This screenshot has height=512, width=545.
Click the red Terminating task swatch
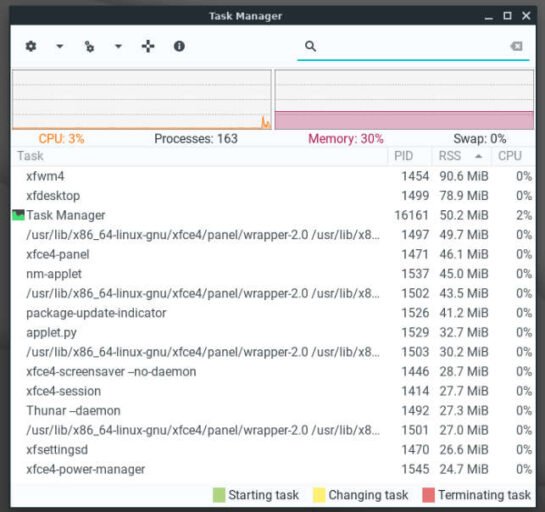[428, 495]
